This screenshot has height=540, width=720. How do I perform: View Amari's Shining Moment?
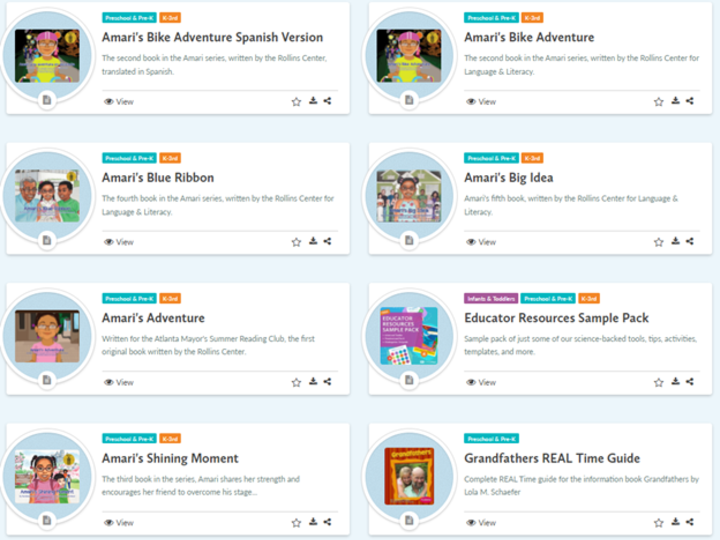119,523
